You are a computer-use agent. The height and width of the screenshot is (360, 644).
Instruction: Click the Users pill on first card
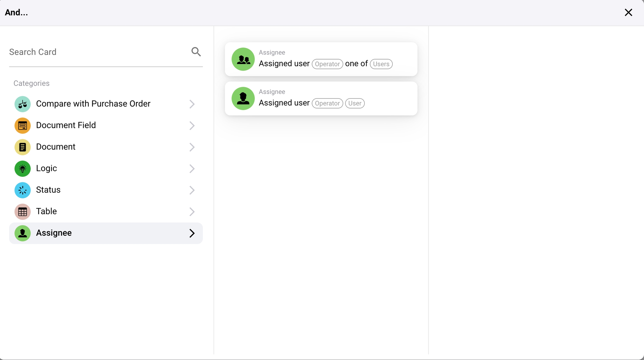[381, 64]
